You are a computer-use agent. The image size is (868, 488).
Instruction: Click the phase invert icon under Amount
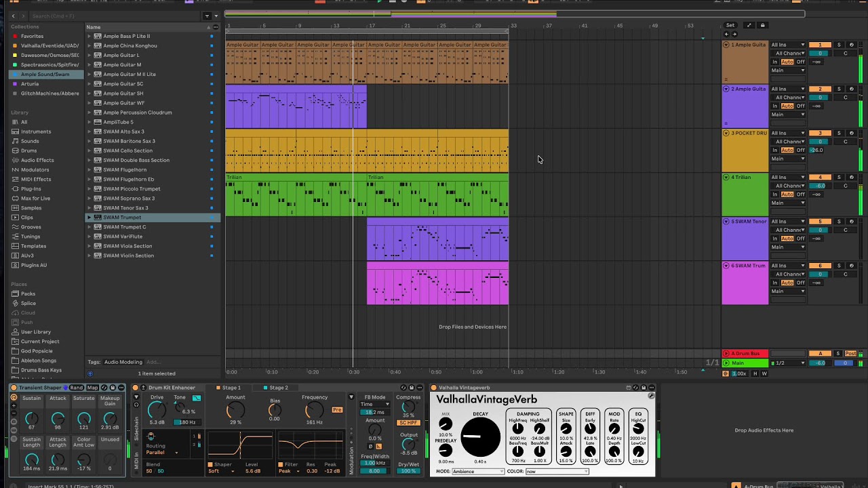coord(370,446)
